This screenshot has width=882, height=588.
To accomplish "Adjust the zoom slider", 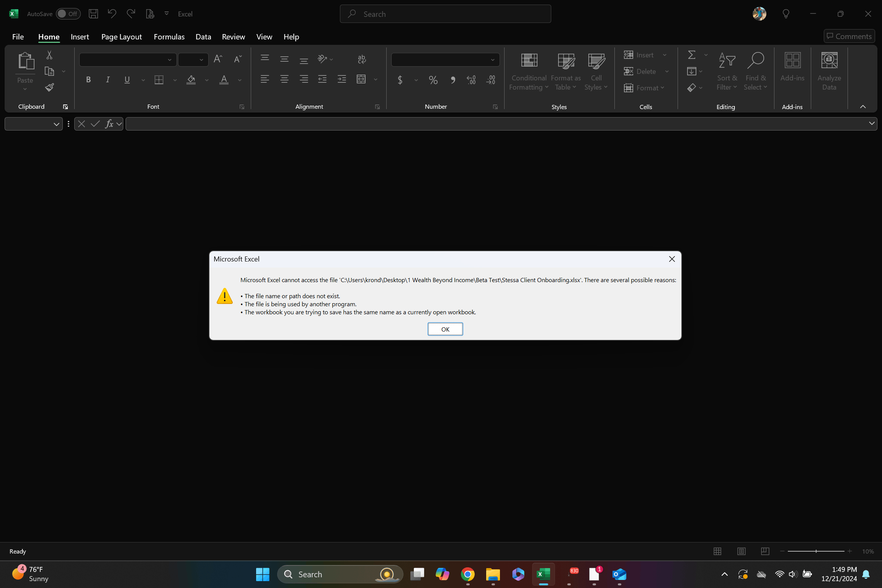I will coord(815,551).
